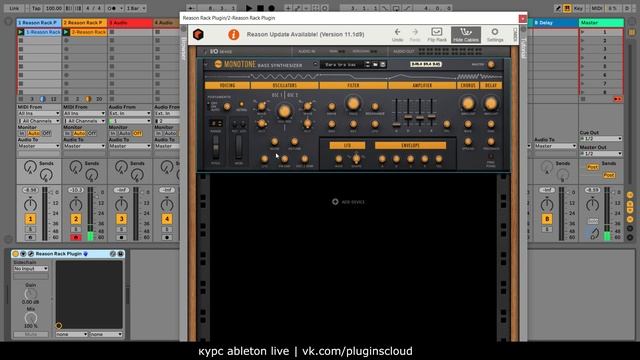Open the Master Out 1/2 dropdown
Screen dimensions: 640x360
601,153
